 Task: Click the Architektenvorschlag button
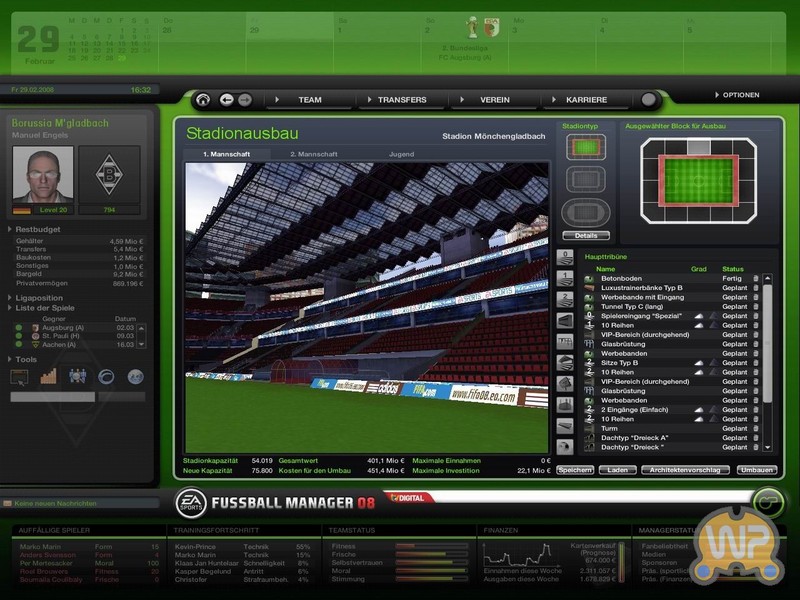pos(685,470)
